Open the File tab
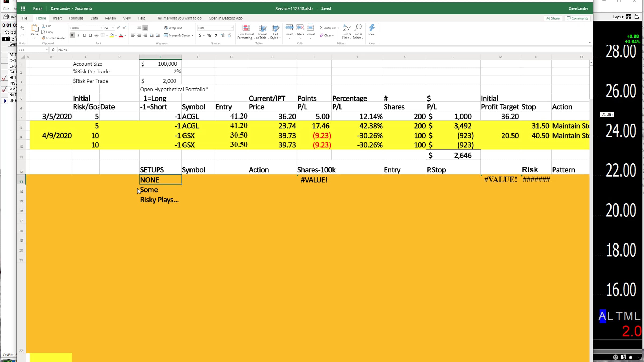Screen dimensions: 644x362 point(24,18)
